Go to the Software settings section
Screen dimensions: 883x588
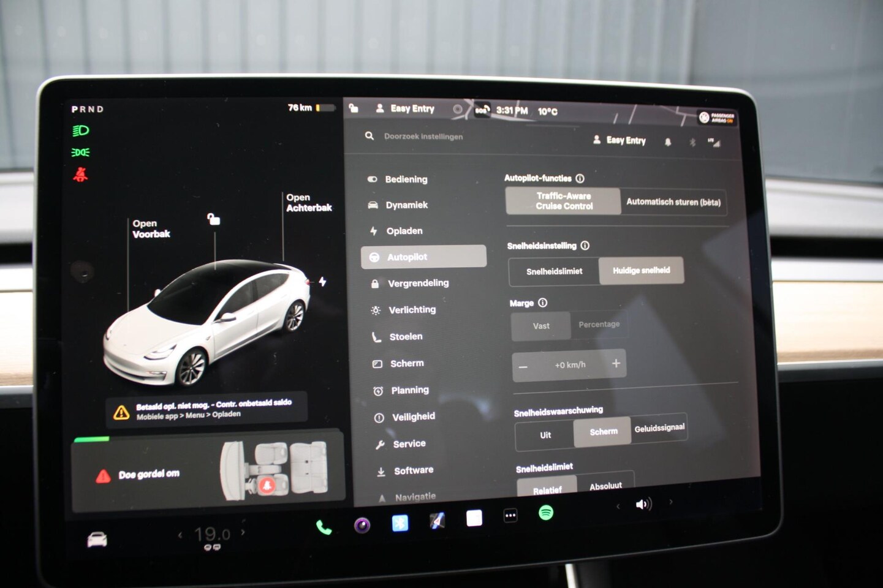413,470
